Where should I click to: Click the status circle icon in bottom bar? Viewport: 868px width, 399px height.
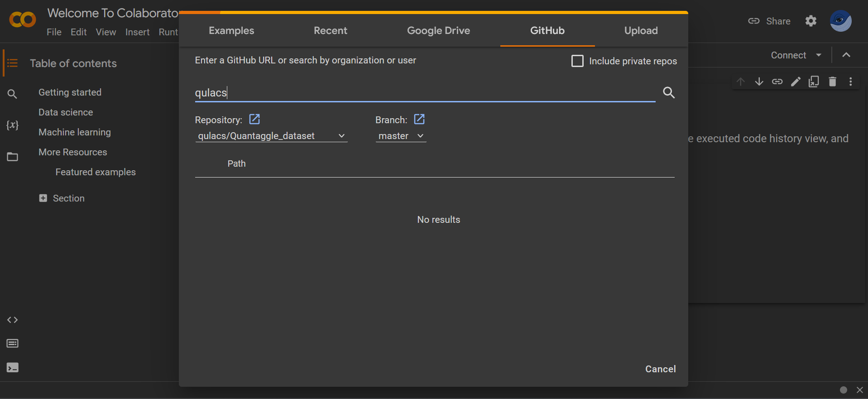(x=844, y=390)
